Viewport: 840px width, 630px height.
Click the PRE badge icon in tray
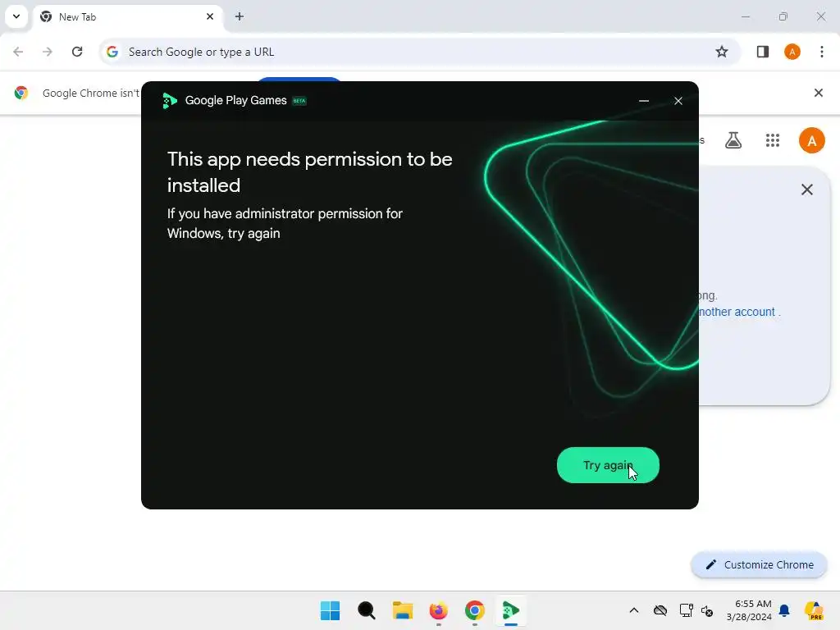[813, 610]
